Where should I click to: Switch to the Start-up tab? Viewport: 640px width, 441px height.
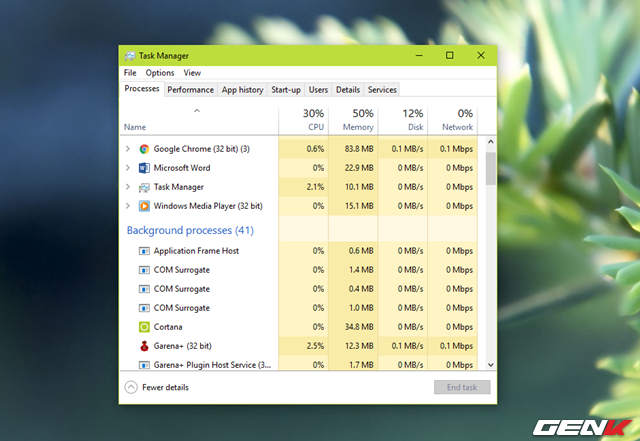pyautogui.click(x=286, y=90)
